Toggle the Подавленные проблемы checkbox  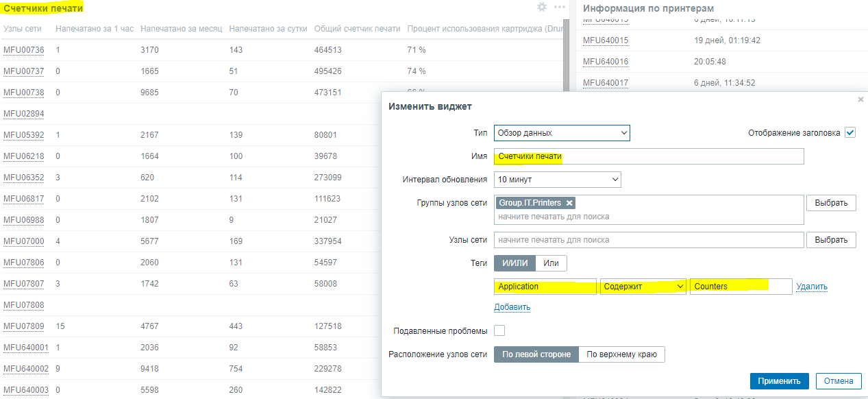499,330
